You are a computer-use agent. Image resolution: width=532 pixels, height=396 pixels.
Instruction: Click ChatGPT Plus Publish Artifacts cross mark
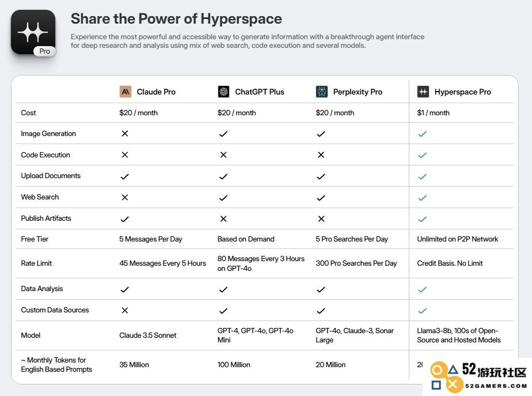(223, 218)
